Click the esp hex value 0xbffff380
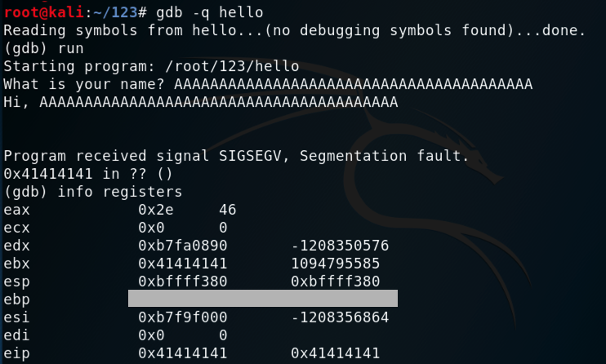This screenshot has width=606, height=364. [182, 282]
